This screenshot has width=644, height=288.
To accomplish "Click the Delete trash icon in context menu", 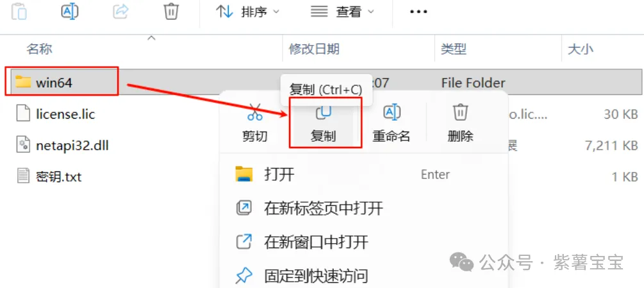I will click(x=460, y=112).
